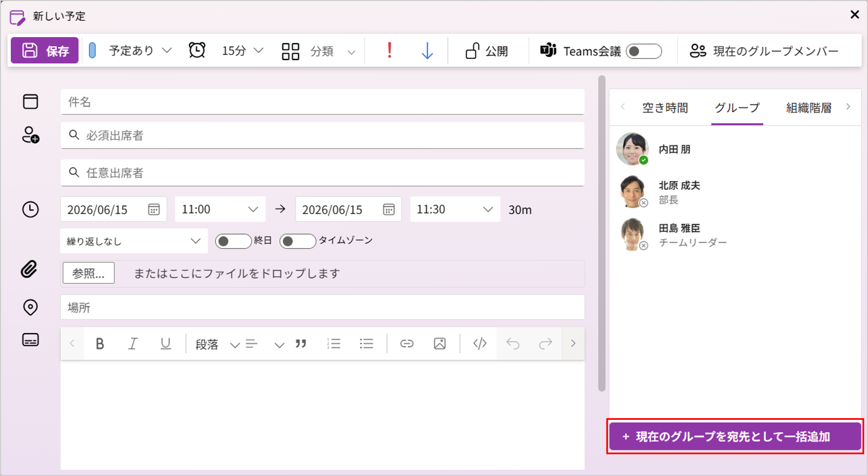Switch to the グループ tab
The height and width of the screenshot is (476, 868).
737,108
